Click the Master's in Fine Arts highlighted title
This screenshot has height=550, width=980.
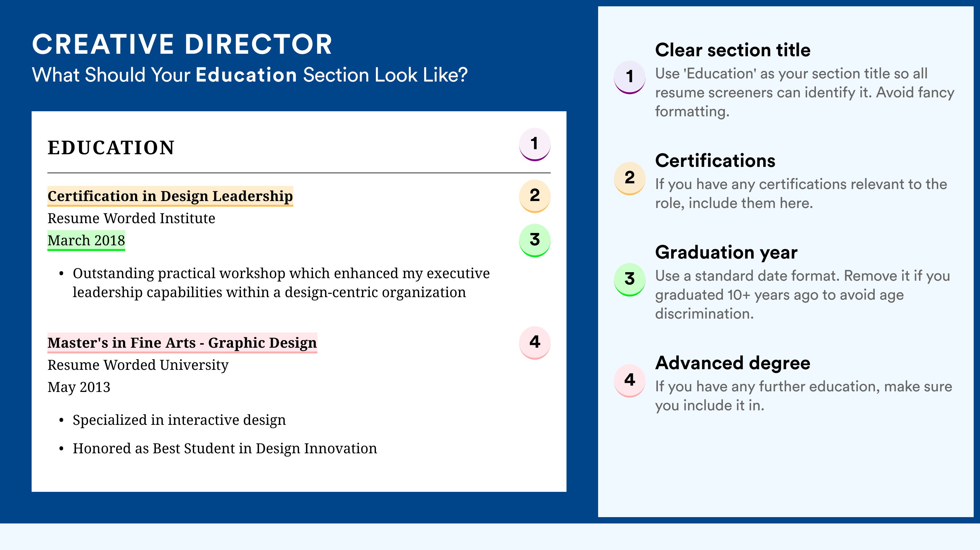pos(182,343)
